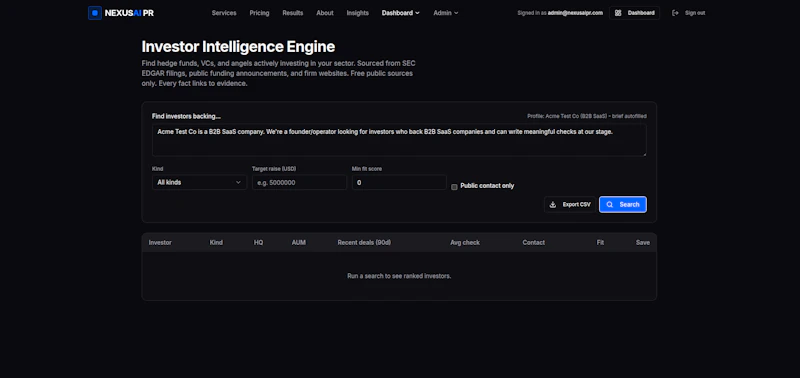Click the Min fit score field

coord(399,182)
